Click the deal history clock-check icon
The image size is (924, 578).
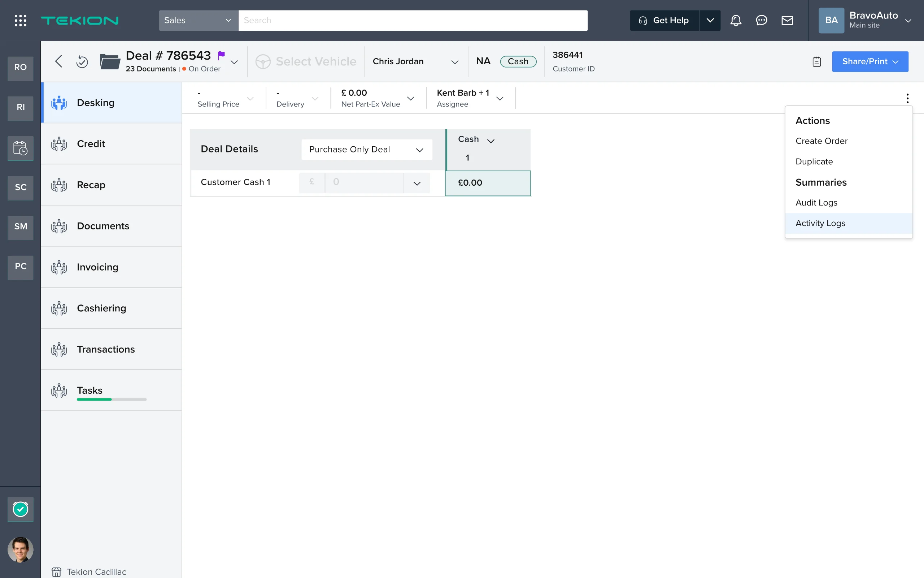pyautogui.click(x=82, y=61)
